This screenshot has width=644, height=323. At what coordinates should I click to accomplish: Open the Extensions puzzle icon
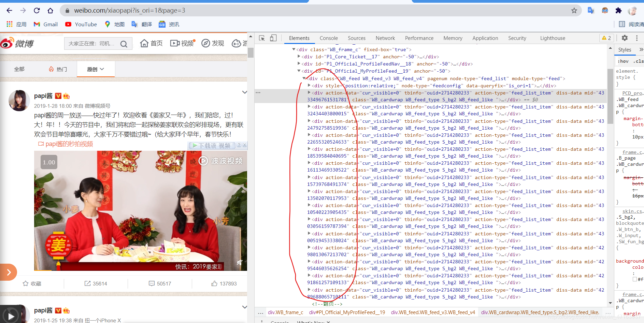pyautogui.click(x=618, y=11)
